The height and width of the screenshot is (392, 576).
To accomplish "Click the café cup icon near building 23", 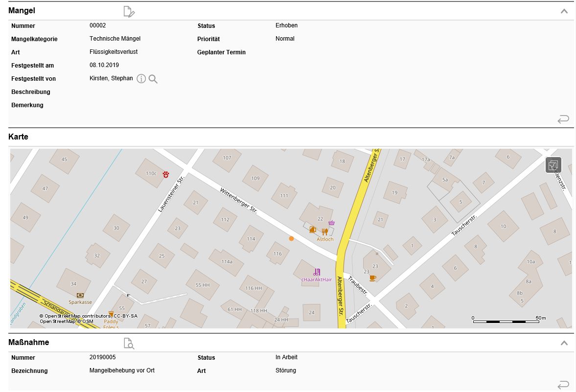I will point(372,278).
